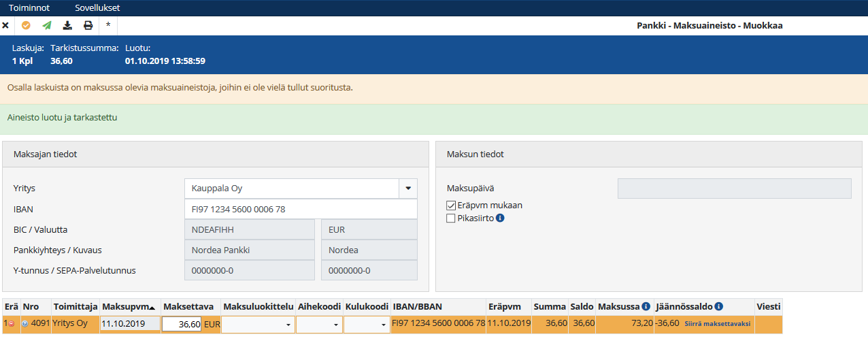Click the Siirrä maksettavaksi link
868x343 pixels.
718,325
